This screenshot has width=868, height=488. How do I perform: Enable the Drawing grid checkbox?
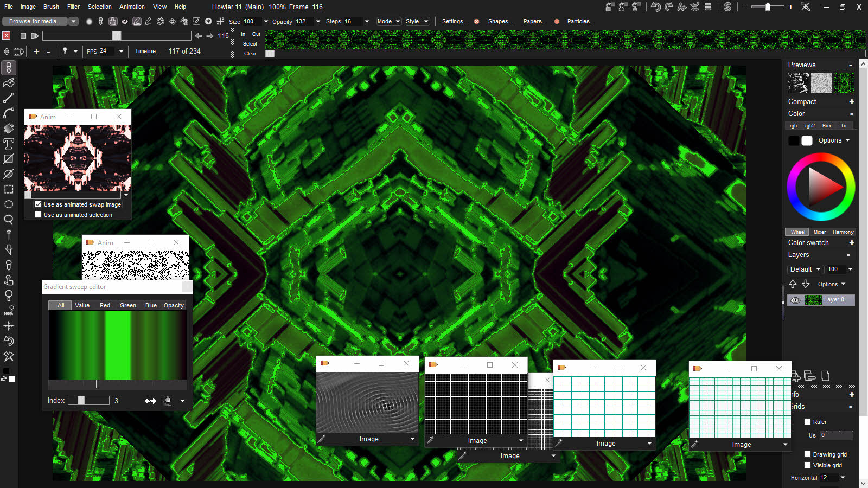coord(807,454)
